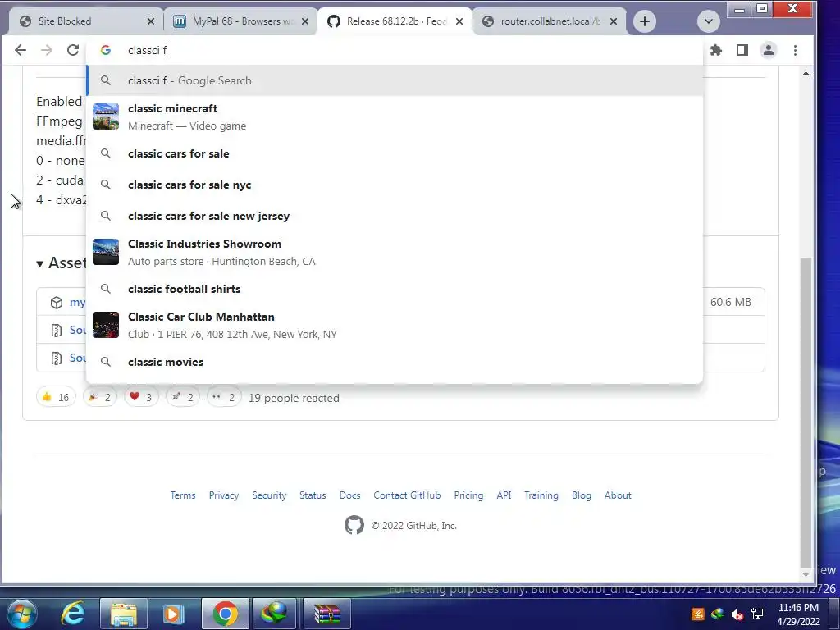Select 'classic movies' suggestion
This screenshot has height=630, width=840.
[395, 362]
